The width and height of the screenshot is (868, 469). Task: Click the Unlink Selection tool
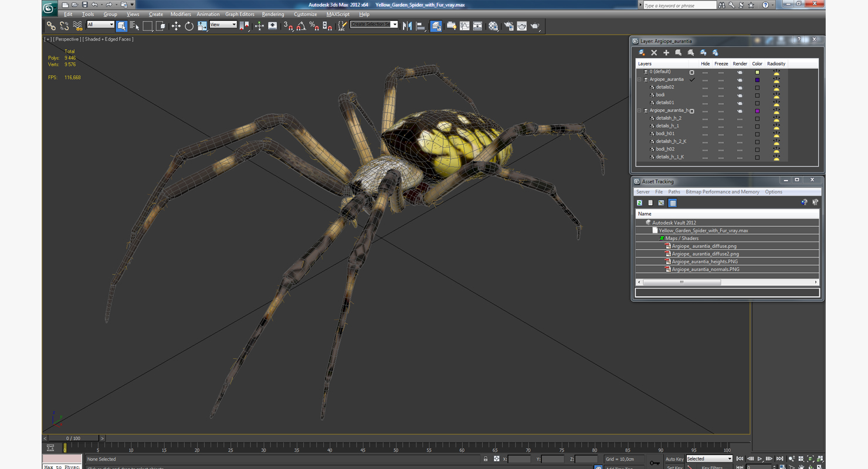point(64,26)
